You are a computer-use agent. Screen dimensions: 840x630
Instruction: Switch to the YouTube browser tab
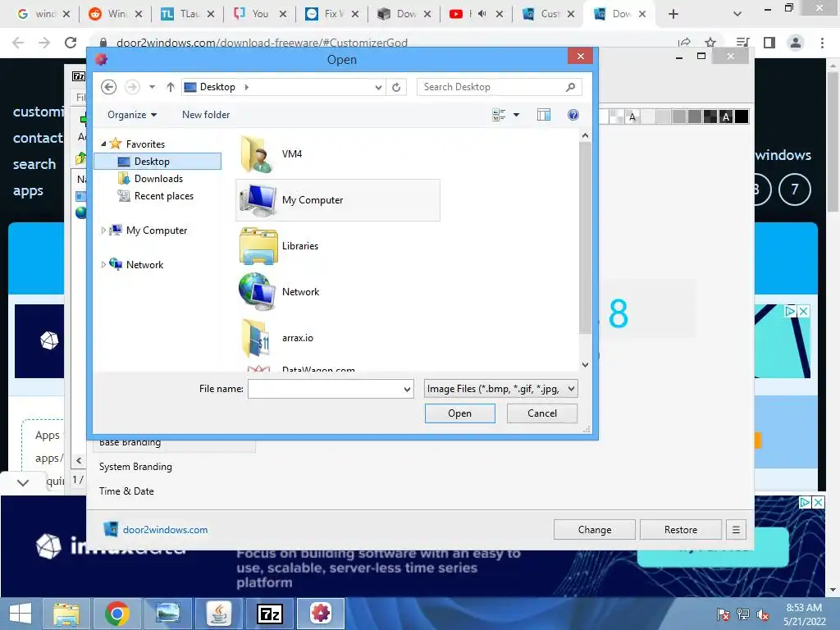point(475,14)
